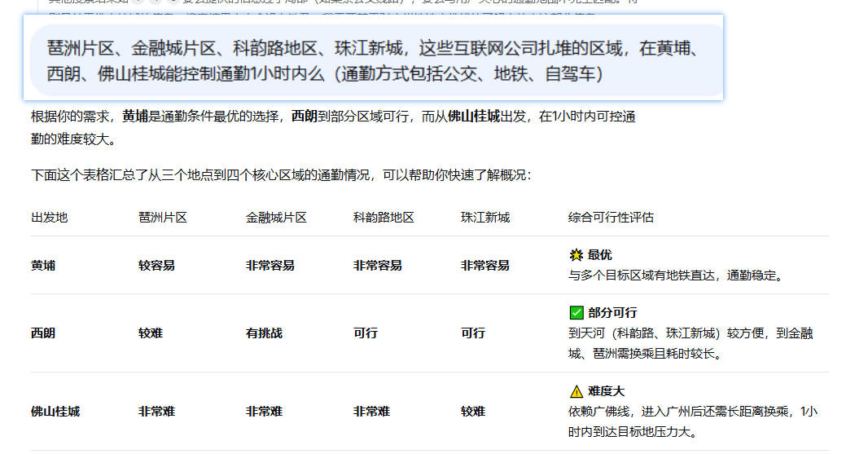Screen dimensions: 868x454
Task: Click the green checkmark icon beside 部分可行
Action: (576, 313)
